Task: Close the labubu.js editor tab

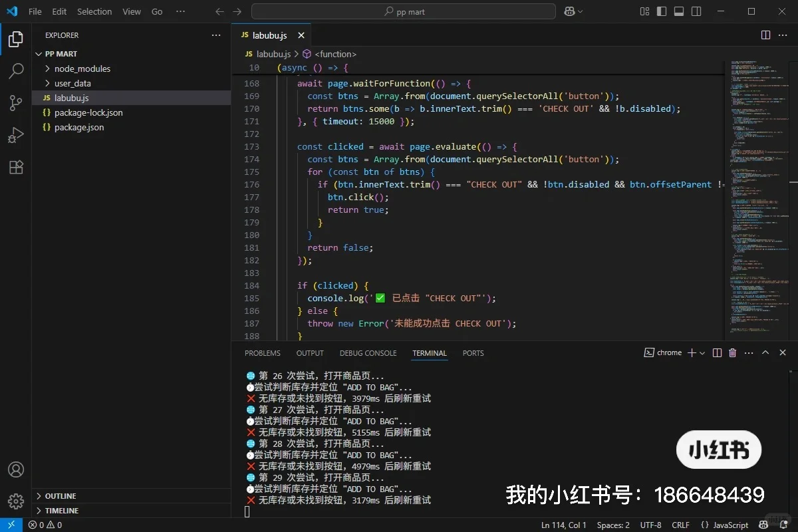Action: [x=301, y=35]
